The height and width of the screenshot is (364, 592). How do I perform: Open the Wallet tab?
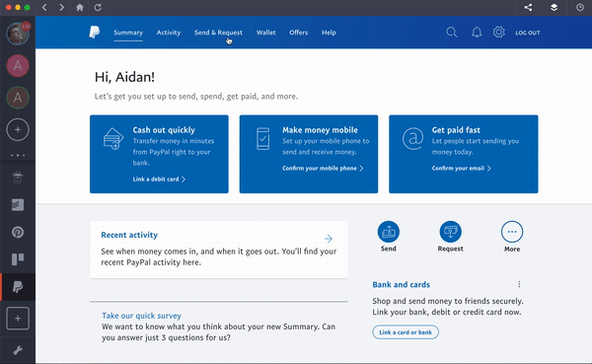pos(265,33)
